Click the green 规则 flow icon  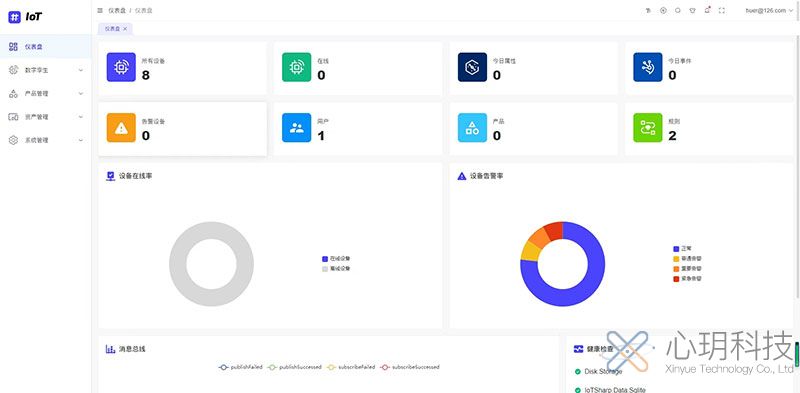[648, 128]
